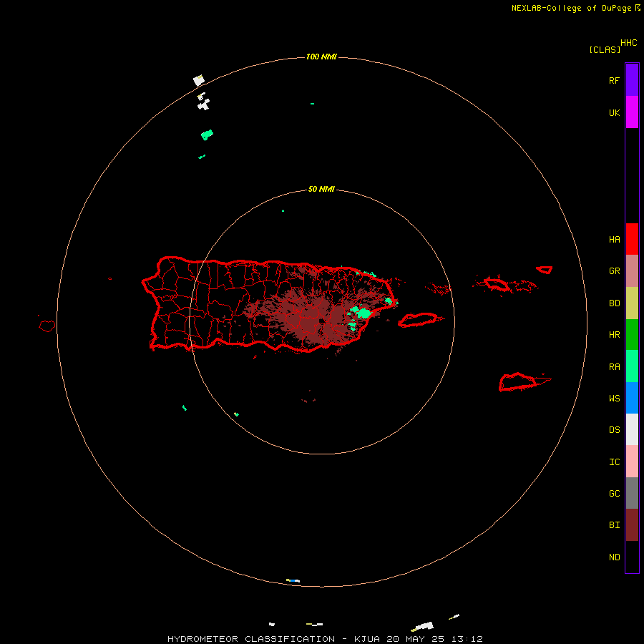Click the '50 NMI' range ring label

[321, 189]
